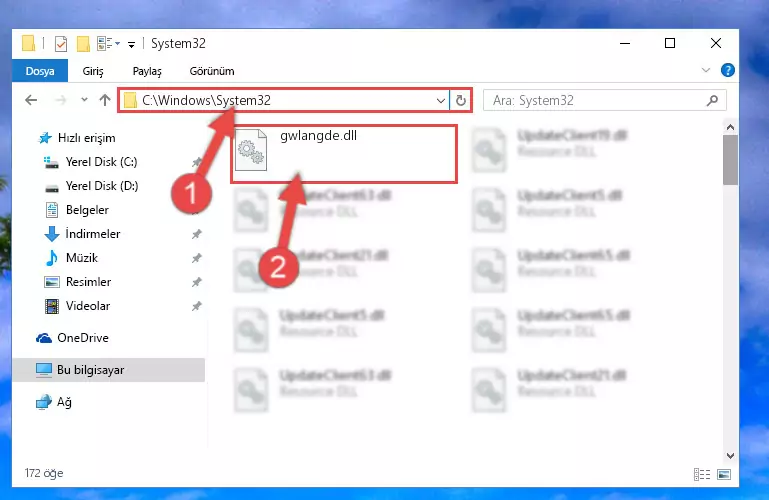Click pin icon next to Resimler
The image size is (769, 500).
pos(197,282)
